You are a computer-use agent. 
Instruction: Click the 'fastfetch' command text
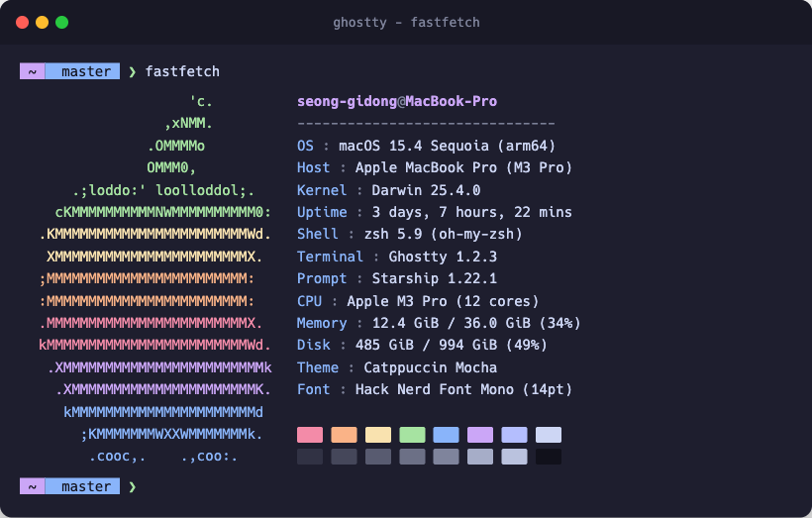[x=182, y=71]
